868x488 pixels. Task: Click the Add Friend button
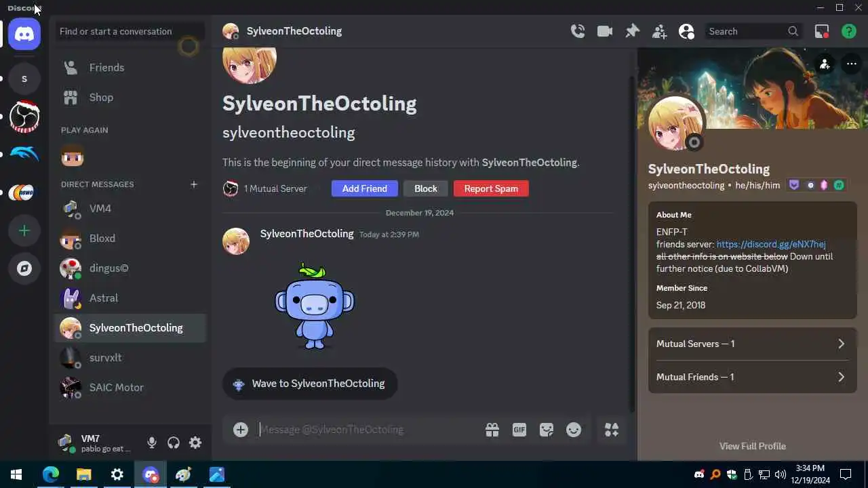point(365,188)
